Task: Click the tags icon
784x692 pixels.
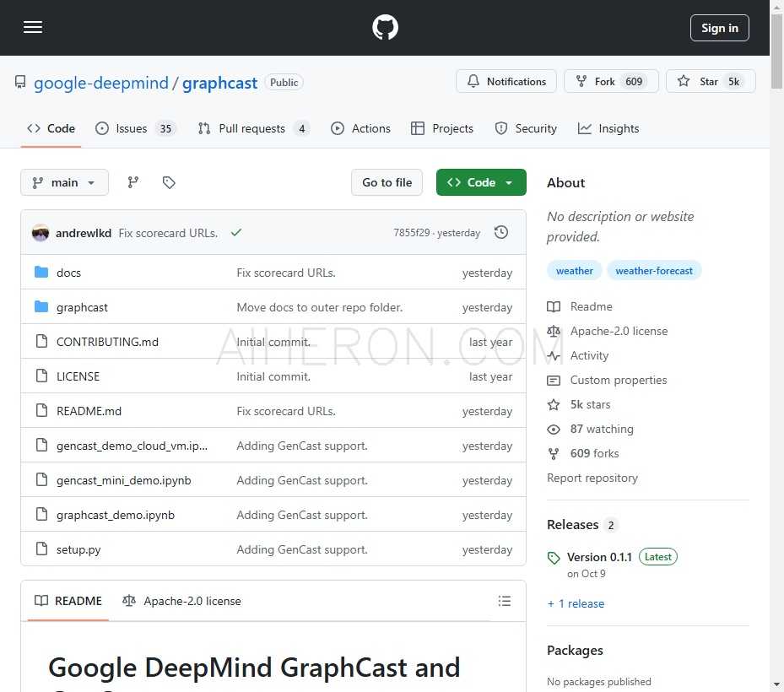Action: 169,182
